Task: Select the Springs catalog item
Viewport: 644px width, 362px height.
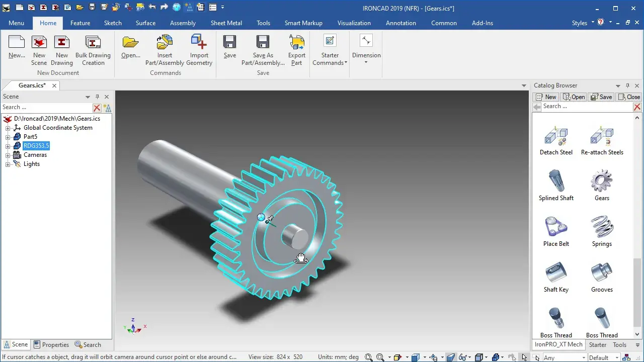Action: (x=602, y=231)
